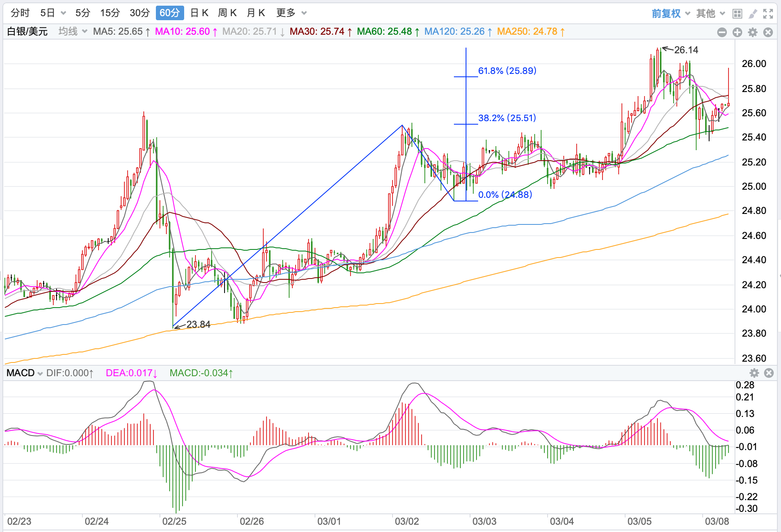Image resolution: width=781 pixels, height=532 pixels.
Task: Switch to 日K daily candlestick view
Action: click(x=199, y=13)
